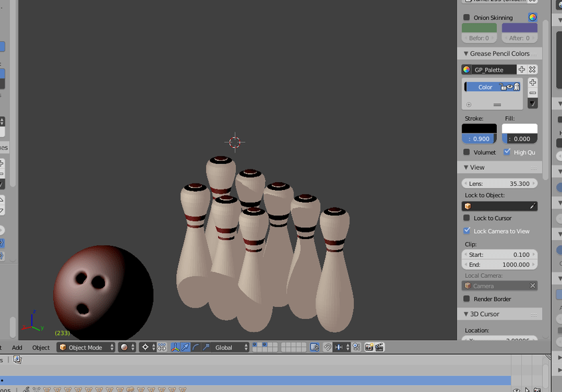Select the Translate manipulator icon

click(x=185, y=347)
